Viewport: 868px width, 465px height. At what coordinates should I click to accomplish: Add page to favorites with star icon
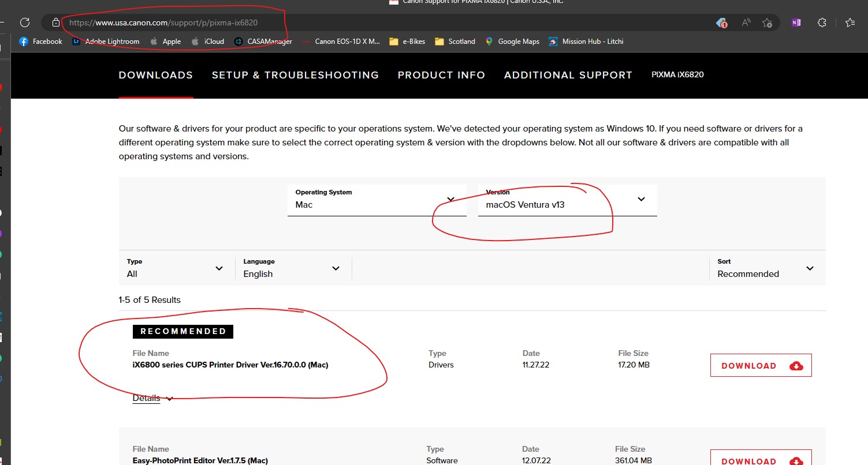767,22
